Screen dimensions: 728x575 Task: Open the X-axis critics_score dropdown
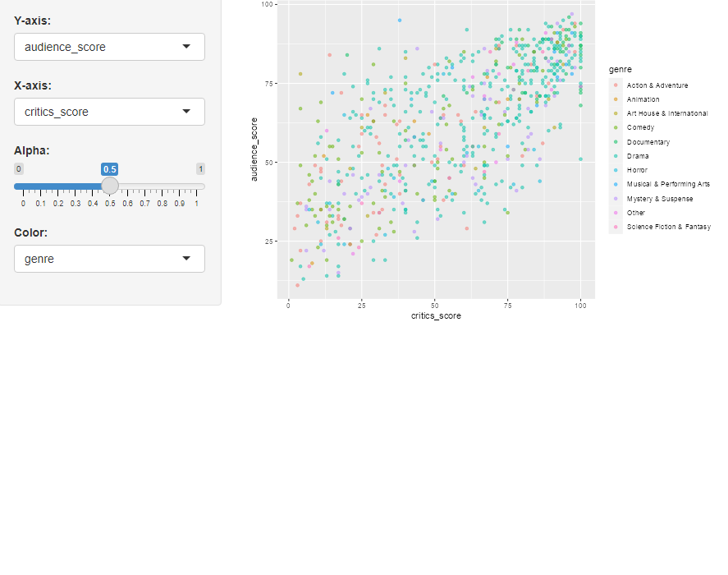tap(109, 112)
